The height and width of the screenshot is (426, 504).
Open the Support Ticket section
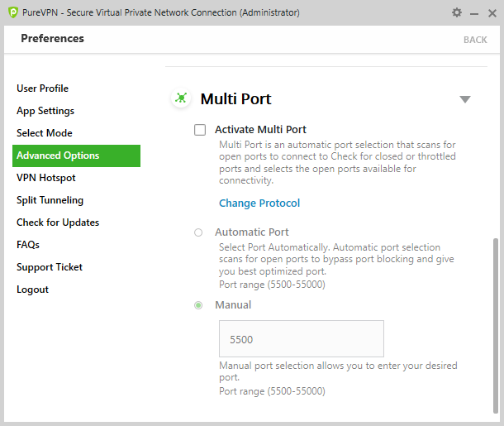(x=50, y=267)
